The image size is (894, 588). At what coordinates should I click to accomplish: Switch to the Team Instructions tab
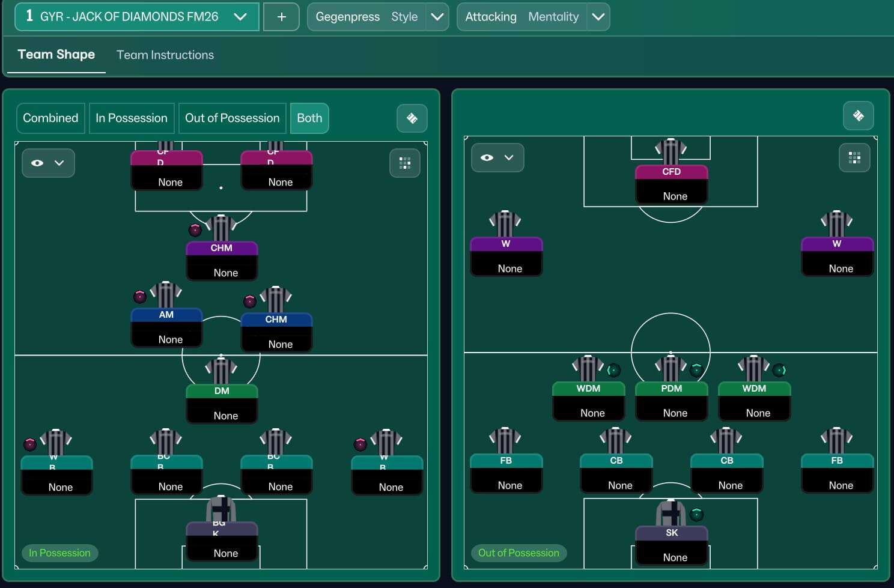pos(165,55)
